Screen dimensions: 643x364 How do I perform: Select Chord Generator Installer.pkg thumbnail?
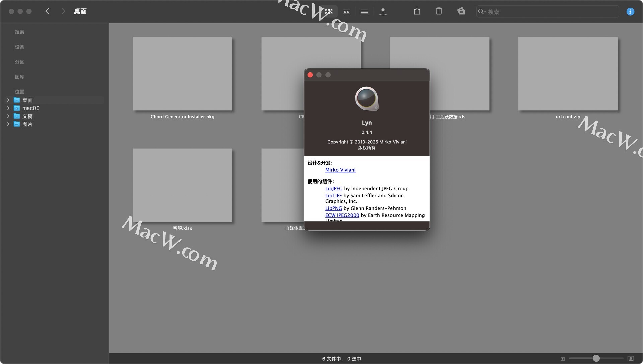[x=183, y=73]
